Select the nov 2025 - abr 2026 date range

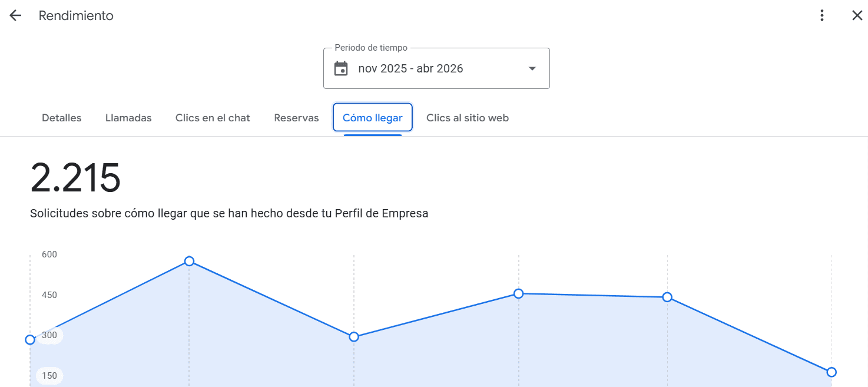tap(410, 69)
